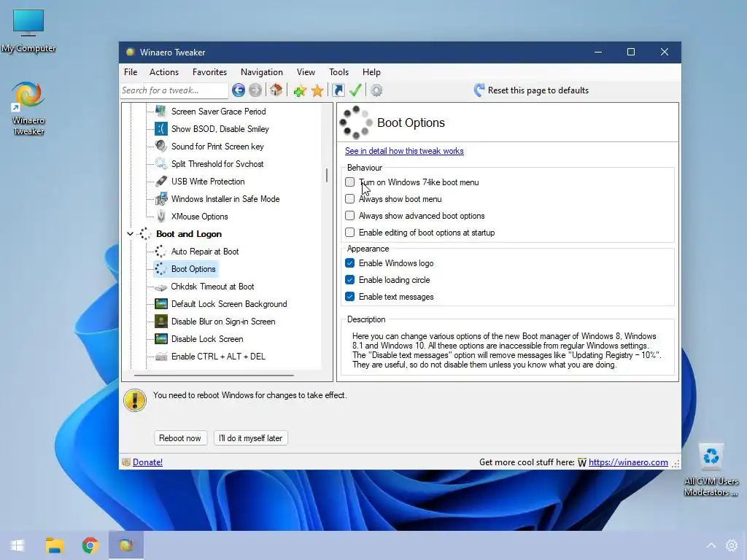Screen dimensions: 747x560
Task: Create shortcut icon in toolbar
Action: click(338, 90)
